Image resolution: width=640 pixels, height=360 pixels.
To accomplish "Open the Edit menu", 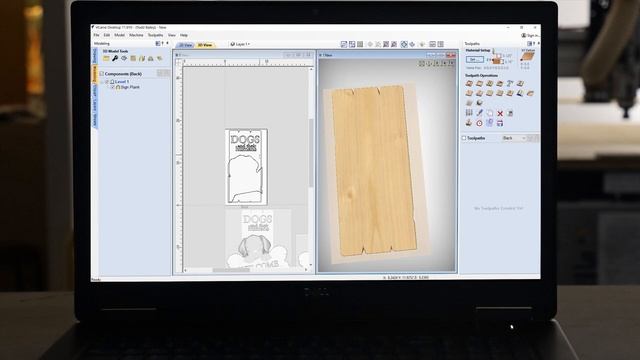I will click(x=107, y=36).
